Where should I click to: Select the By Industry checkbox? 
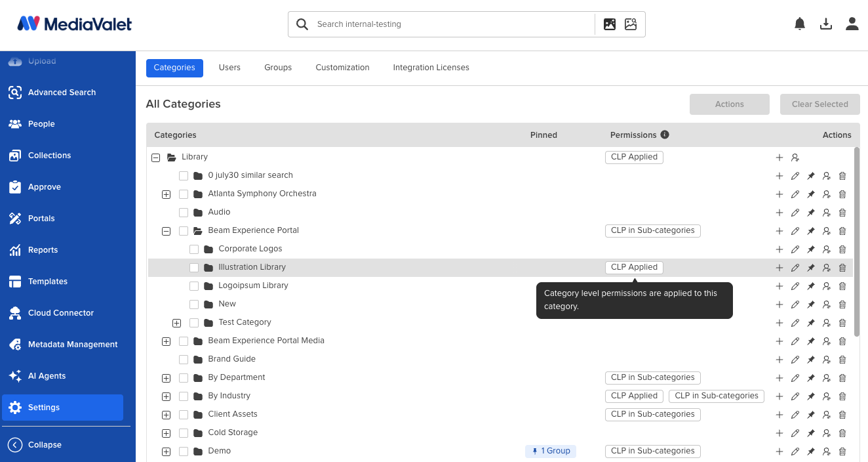(184, 396)
